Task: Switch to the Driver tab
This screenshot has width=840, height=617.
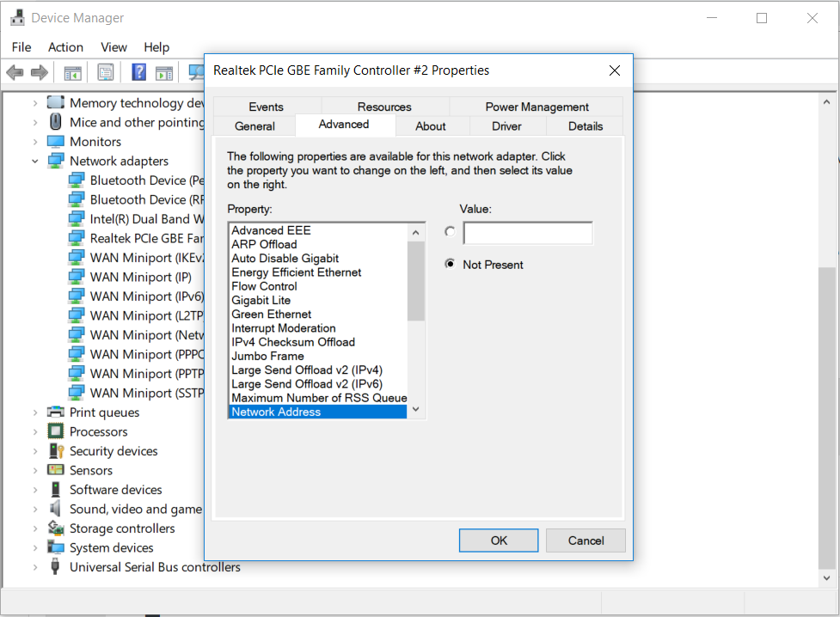Action: (x=506, y=125)
